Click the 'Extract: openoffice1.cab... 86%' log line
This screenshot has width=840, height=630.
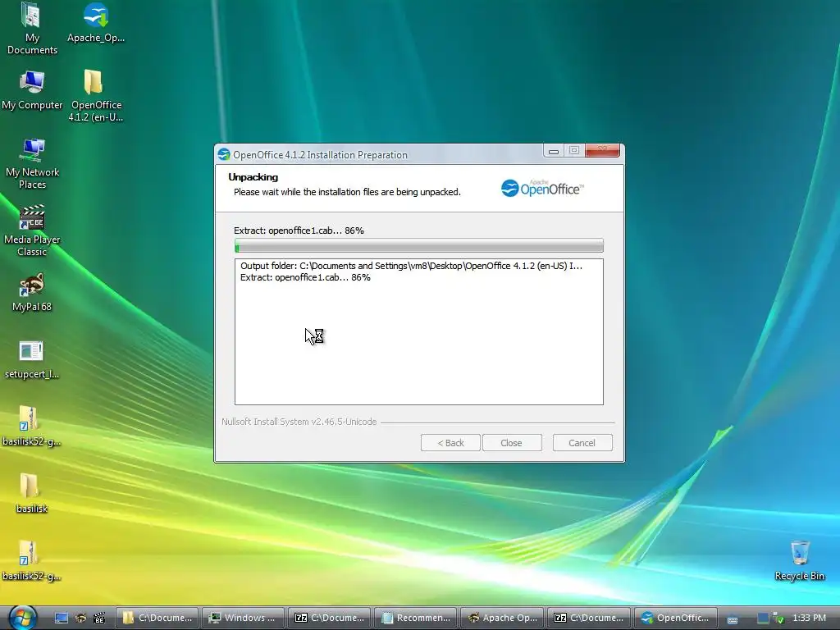click(x=305, y=277)
